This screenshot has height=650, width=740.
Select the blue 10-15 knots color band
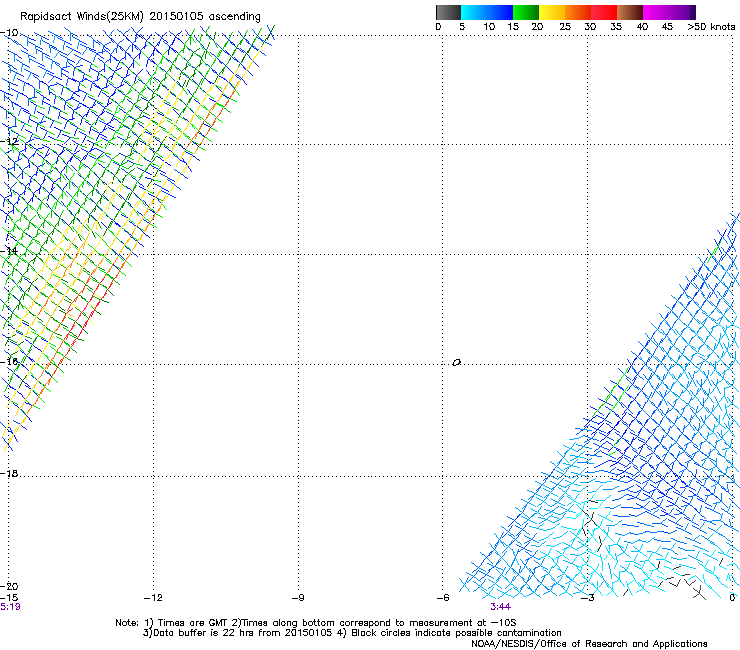click(x=500, y=12)
